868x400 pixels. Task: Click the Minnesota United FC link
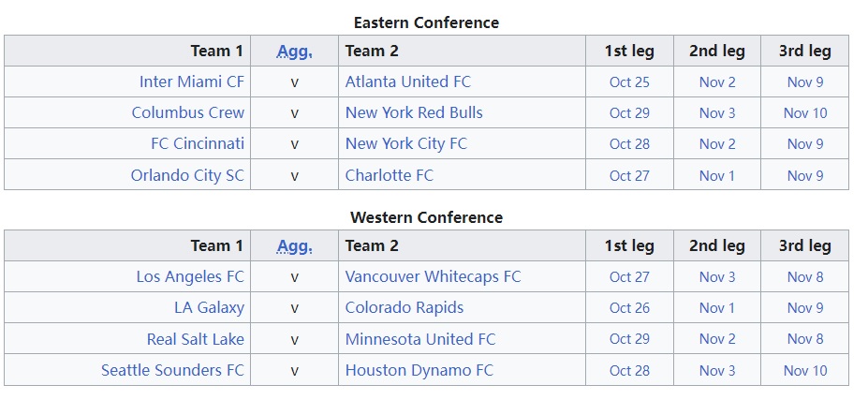(x=420, y=339)
